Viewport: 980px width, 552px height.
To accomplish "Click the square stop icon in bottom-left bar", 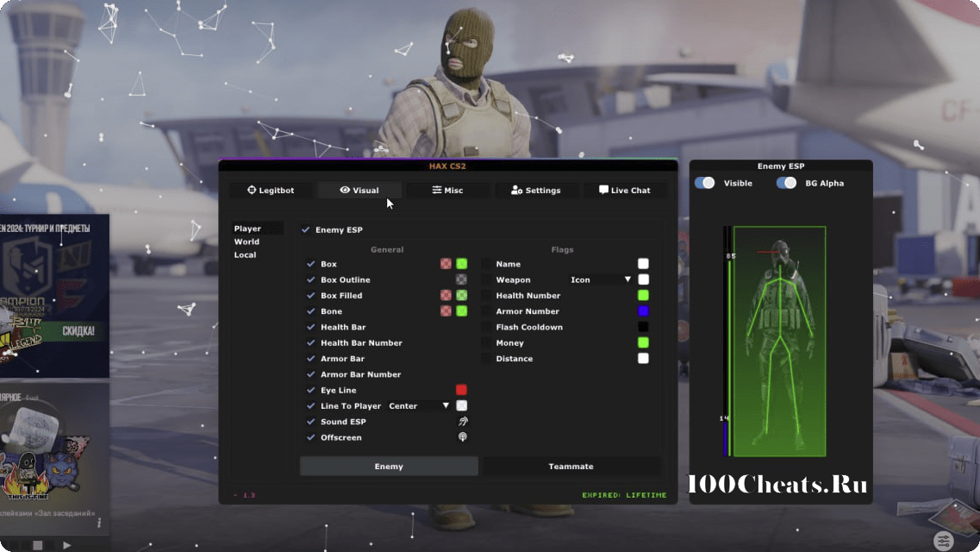I will (38, 545).
